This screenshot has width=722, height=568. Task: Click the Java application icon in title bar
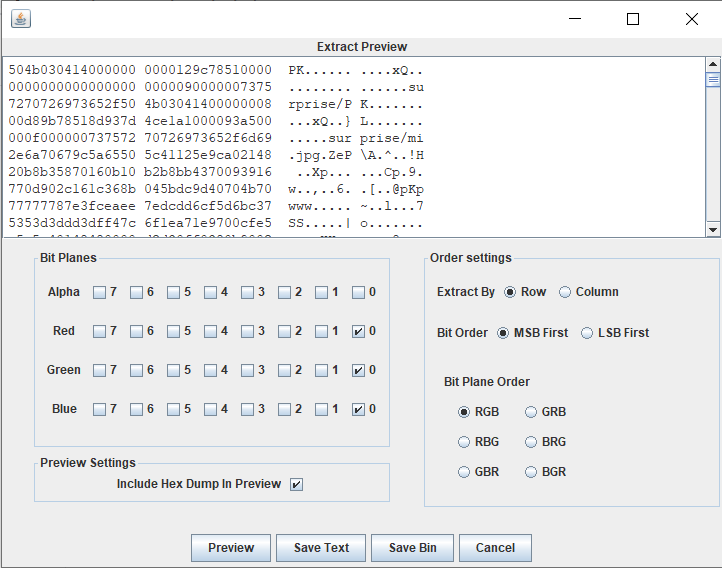pyautogui.click(x=21, y=19)
